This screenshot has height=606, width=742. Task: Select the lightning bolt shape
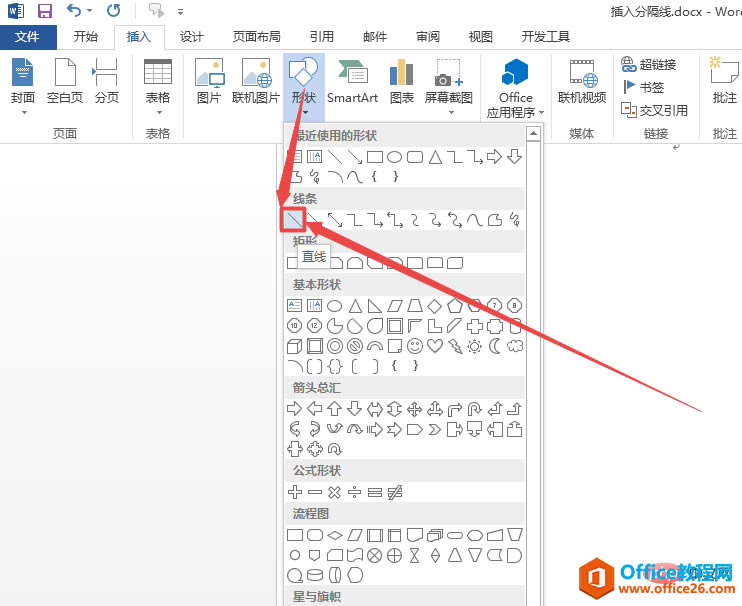455,346
